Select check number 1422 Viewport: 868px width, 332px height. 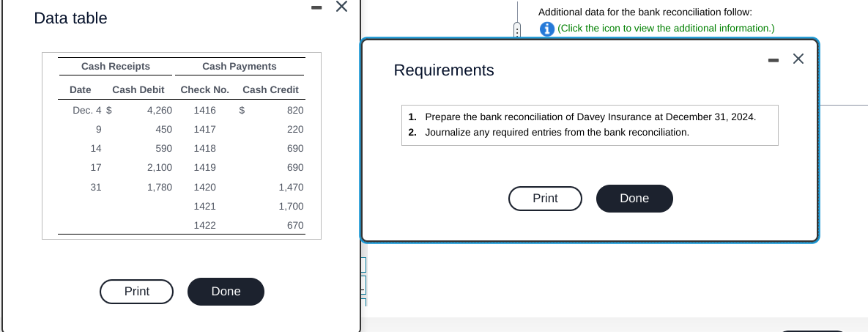(x=205, y=226)
